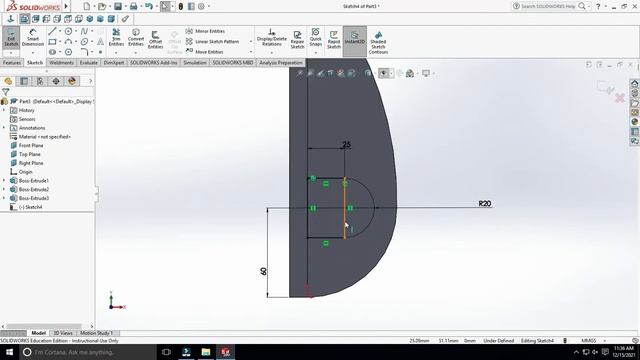Screen dimensions: 640x360
Task: Click the Offset Entities tool
Action: click(x=155, y=40)
